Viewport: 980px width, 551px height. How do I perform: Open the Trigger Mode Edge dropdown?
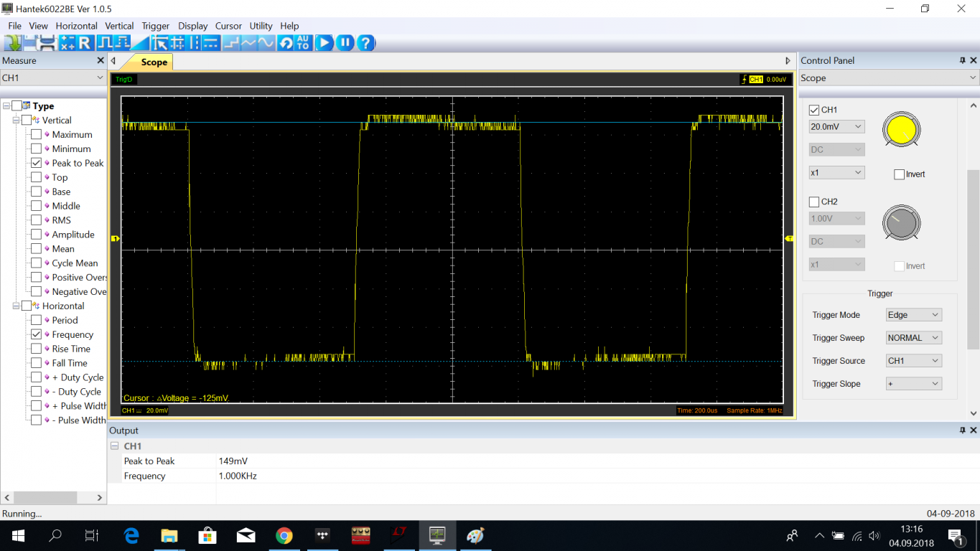[913, 315]
